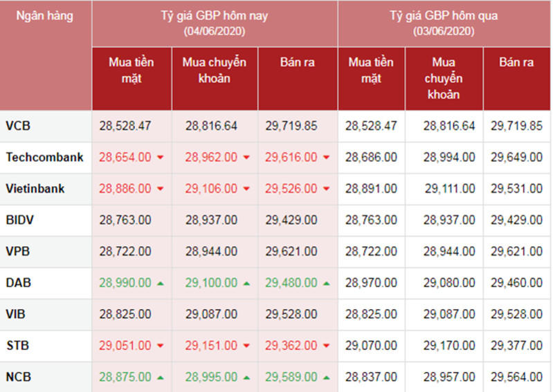Click the VIB 29,087.00 value under yesterday's rates
The width and height of the screenshot is (553, 392).
pyautogui.click(x=449, y=314)
